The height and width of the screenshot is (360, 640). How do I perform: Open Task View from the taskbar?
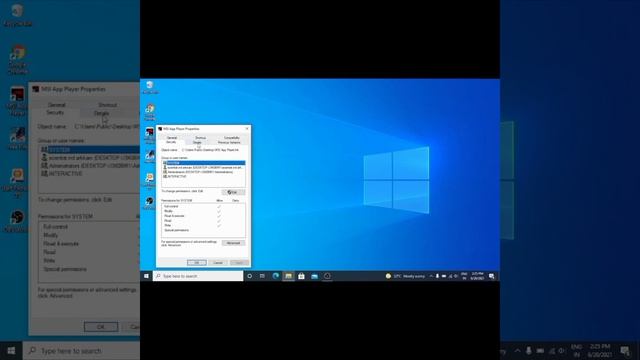(262, 276)
